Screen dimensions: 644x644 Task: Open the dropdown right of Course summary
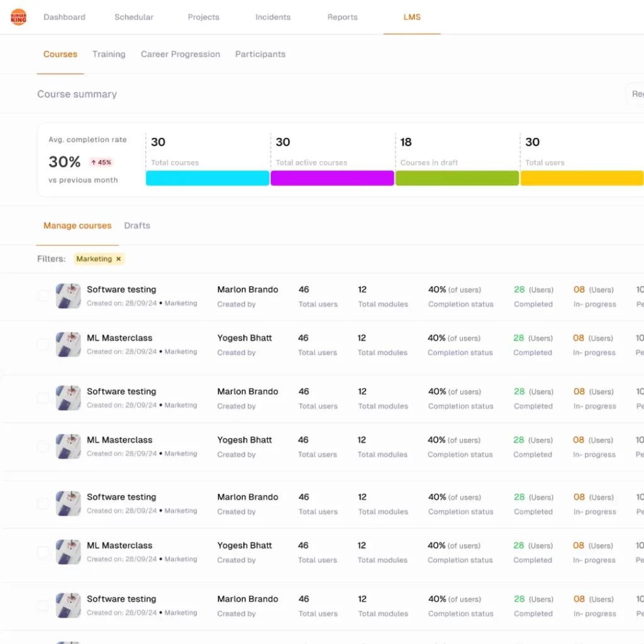click(x=635, y=94)
